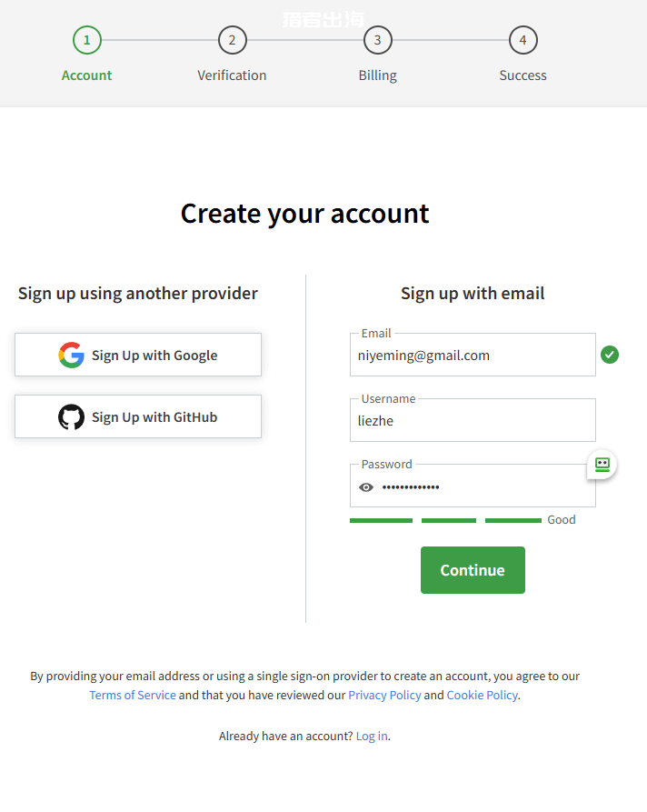
Task: Toggle password visibility with the eye icon
Action: pyautogui.click(x=366, y=487)
